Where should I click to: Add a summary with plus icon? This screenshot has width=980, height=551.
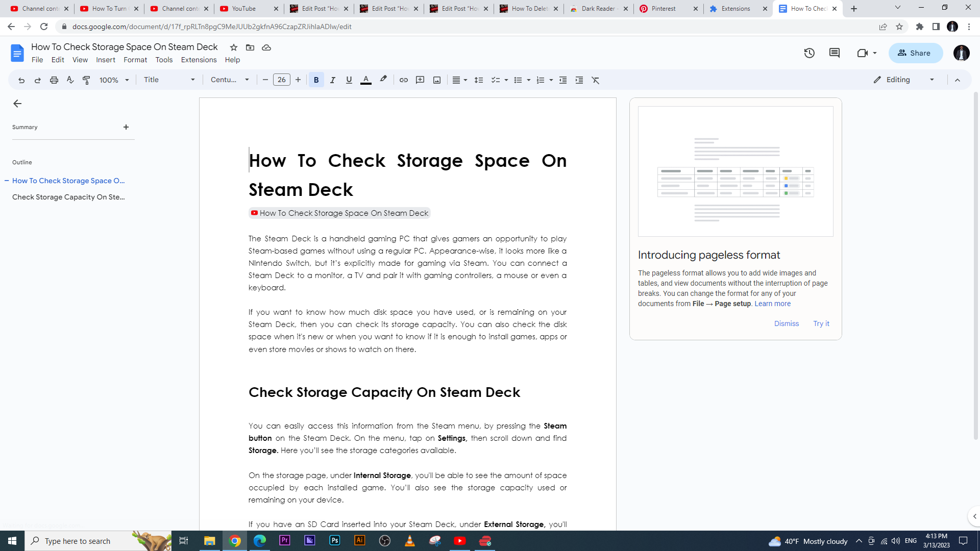(x=126, y=127)
